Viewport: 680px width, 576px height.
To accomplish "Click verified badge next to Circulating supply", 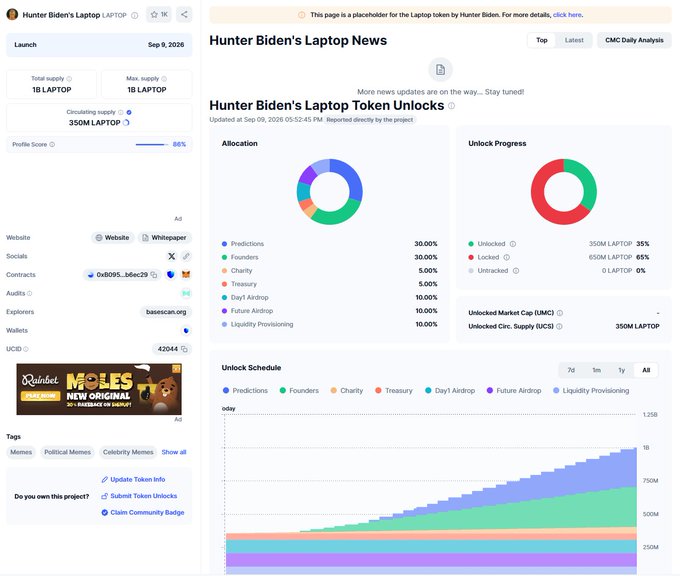I will pyautogui.click(x=129, y=112).
